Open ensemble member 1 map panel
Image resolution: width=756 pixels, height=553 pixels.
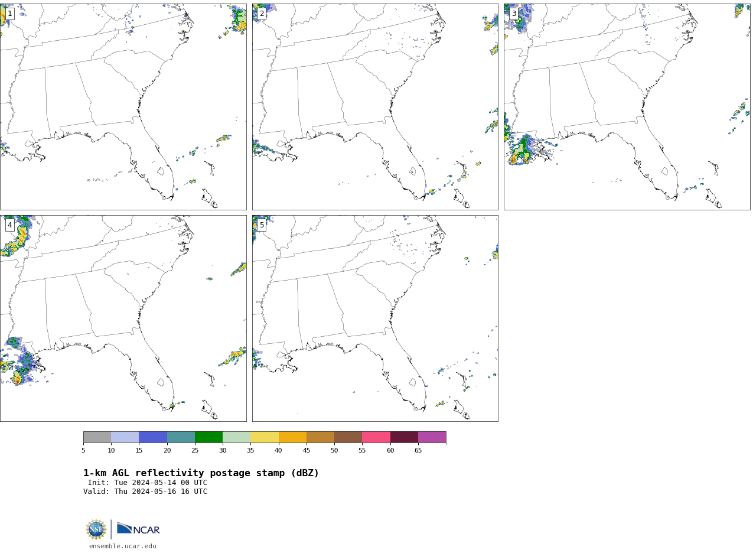coord(123,107)
